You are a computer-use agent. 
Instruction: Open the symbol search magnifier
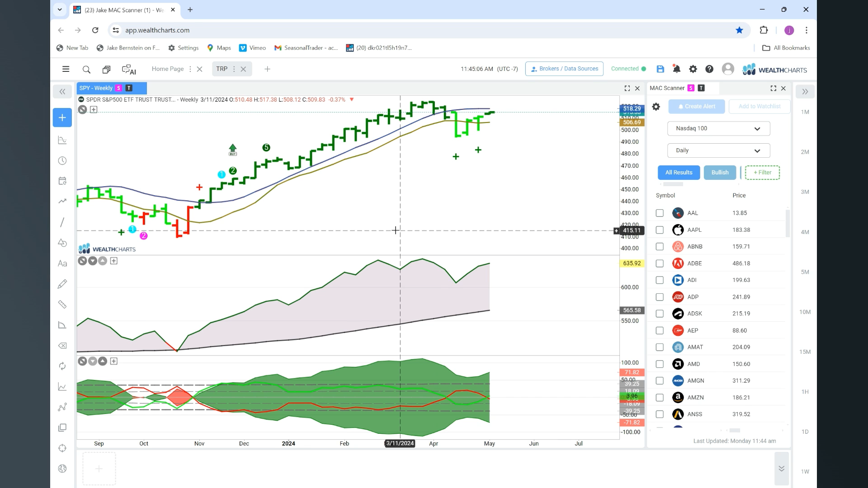pyautogui.click(x=86, y=70)
